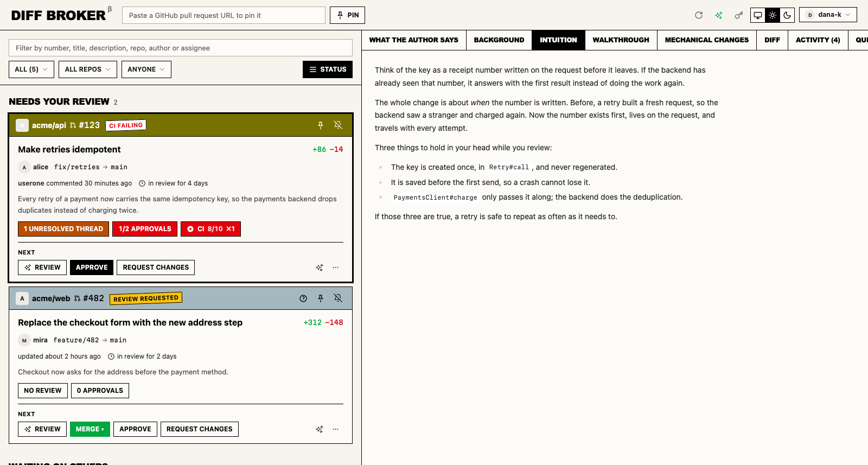Open the WALKTHROUGH tab
The width and height of the screenshot is (868, 465).
pyautogui.click(x=621, y=40)
